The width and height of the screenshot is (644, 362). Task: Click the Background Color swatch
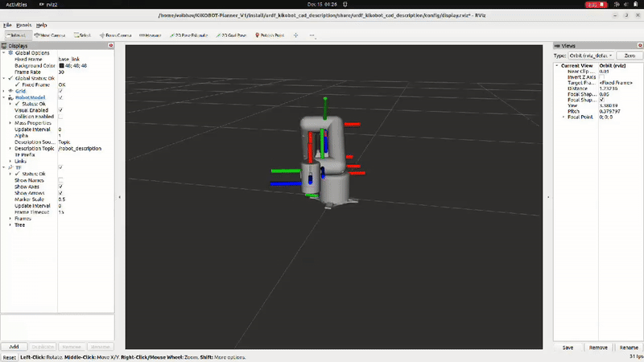coord(61,65)
